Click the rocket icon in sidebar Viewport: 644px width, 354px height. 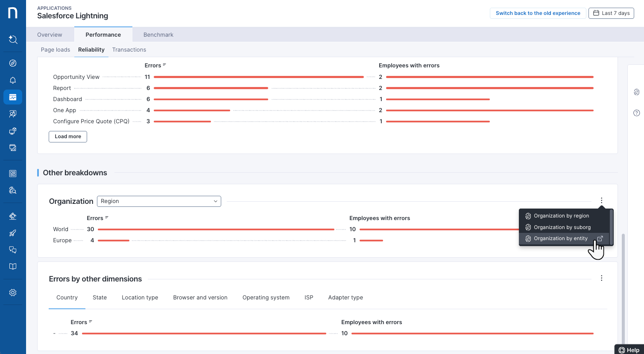(x=13, y=233)
